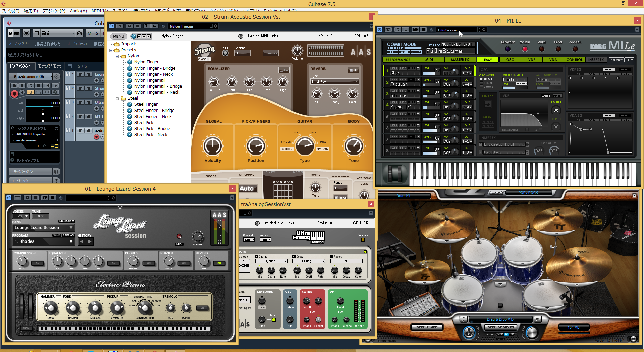Toggle Lounge Lizard Reverb ON switch

coord(219,263)
